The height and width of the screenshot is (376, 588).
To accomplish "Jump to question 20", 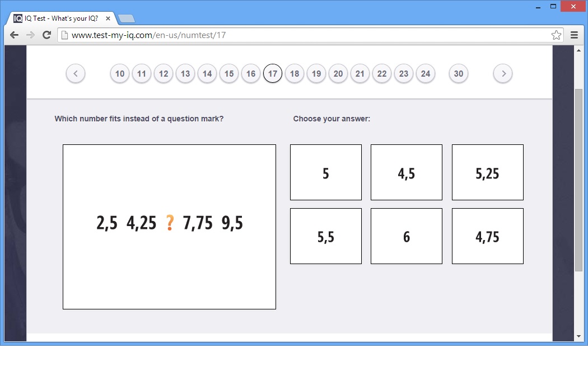I will click(338, 73).
